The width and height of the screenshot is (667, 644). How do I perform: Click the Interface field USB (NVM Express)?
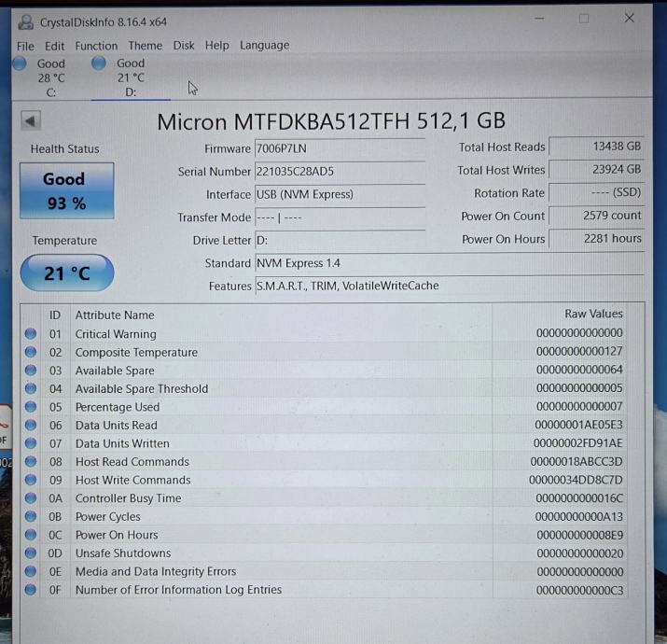coord(340,194)
